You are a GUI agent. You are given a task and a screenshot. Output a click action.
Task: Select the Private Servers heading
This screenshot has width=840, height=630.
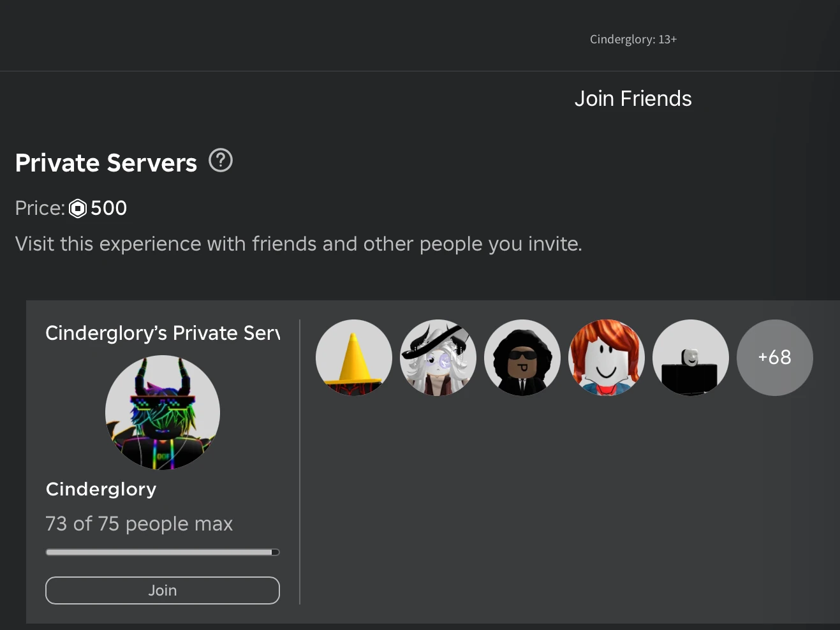(x=106, y=163)
